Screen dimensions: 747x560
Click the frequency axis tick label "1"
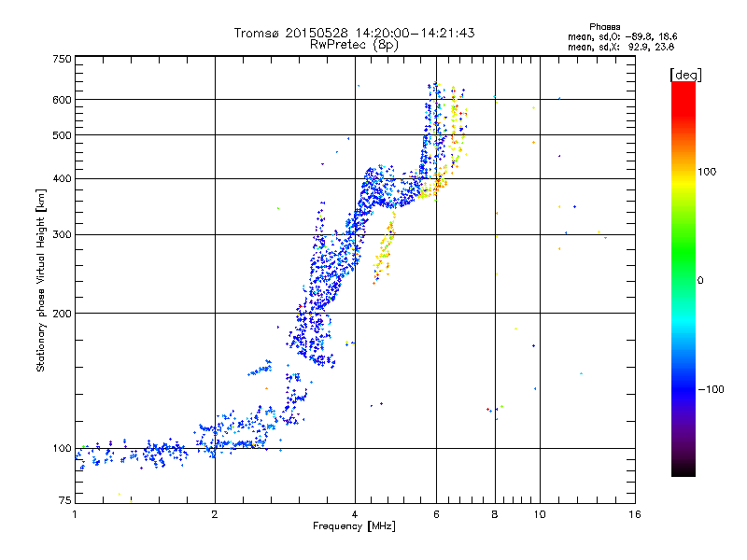[x=75, y=514]
